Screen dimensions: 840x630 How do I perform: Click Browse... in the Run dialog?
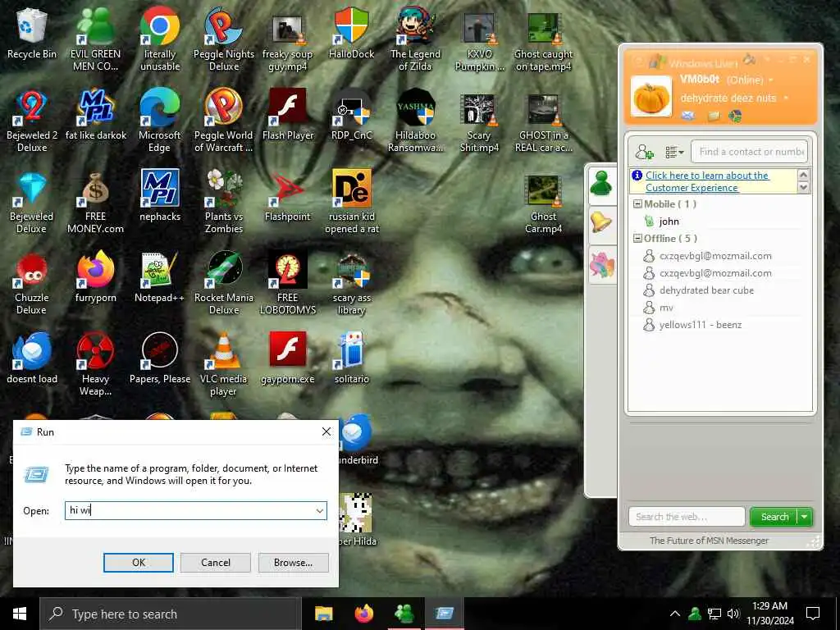pyautogui.click(x=293, y=563)
